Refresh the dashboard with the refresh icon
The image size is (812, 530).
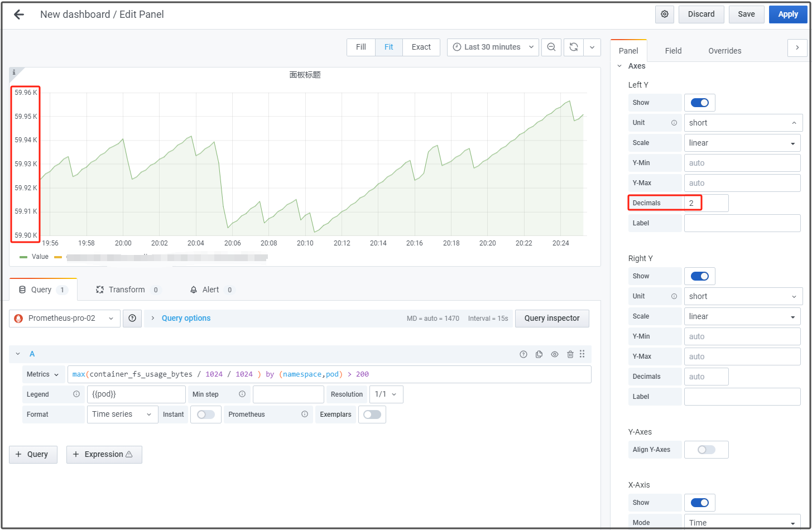573,47
